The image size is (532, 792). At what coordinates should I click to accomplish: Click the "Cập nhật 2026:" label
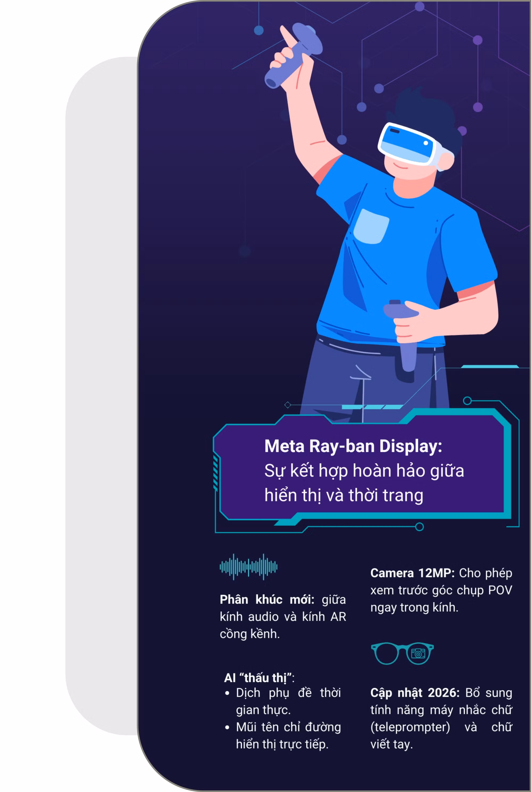[415, 693]
